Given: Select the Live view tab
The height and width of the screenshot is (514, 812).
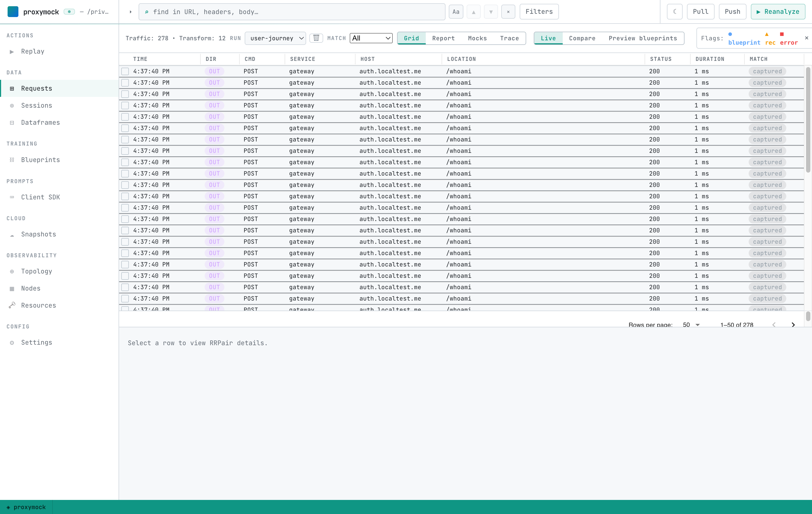Looking at the screenshot, I should coord(548,38).
